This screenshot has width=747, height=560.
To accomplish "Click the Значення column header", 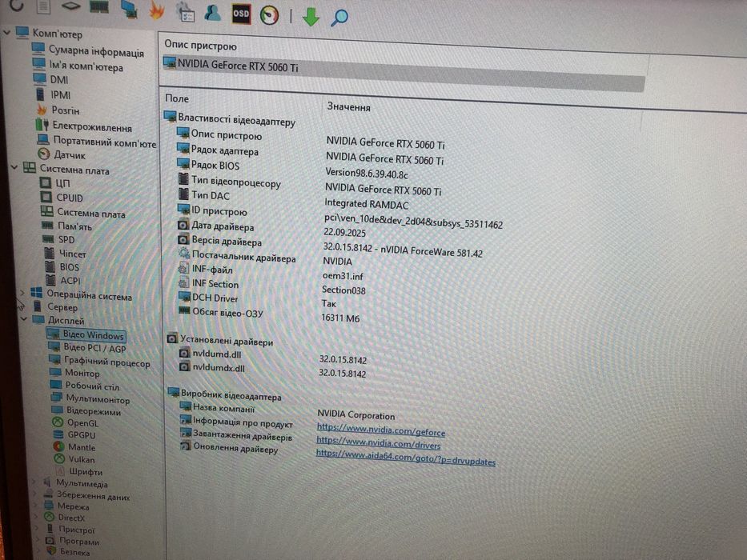I will point(349,106).
